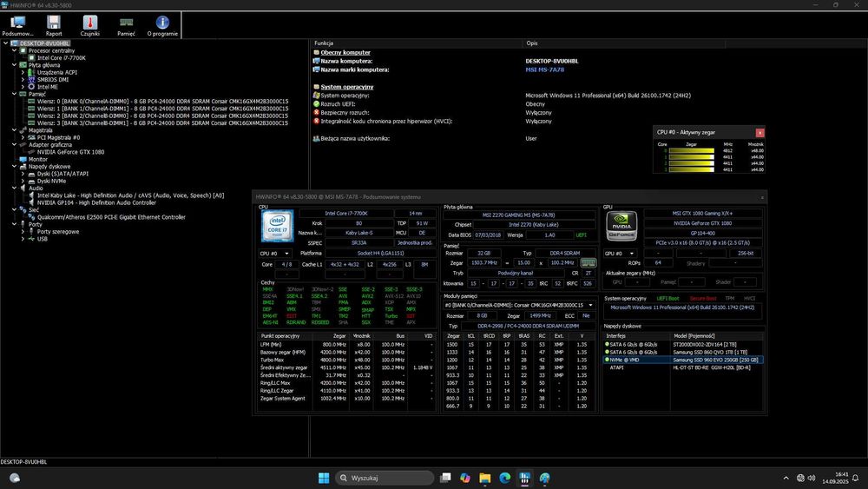The width and height of the screenshot is (868, 489).
Task: Collapse the Płyta główna tree node
Action: (x=16, y=65)
